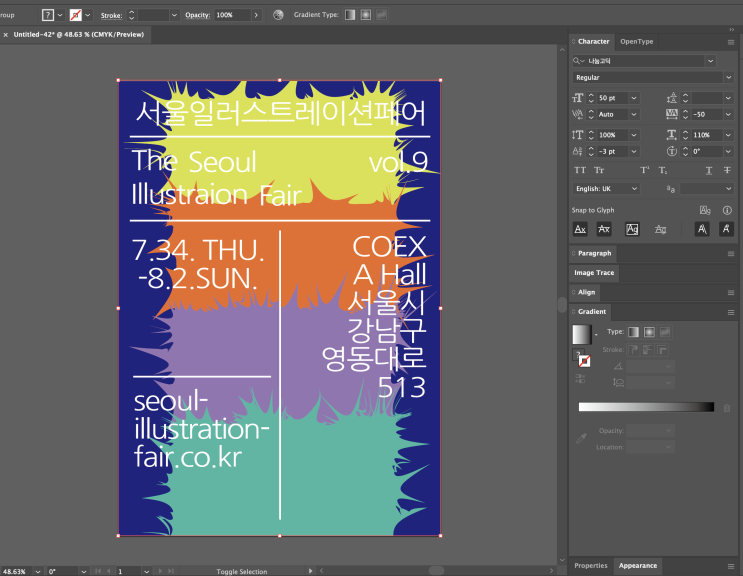Open the font size 50 pt dropdown

pyautogui.click(x=634, y=98)
